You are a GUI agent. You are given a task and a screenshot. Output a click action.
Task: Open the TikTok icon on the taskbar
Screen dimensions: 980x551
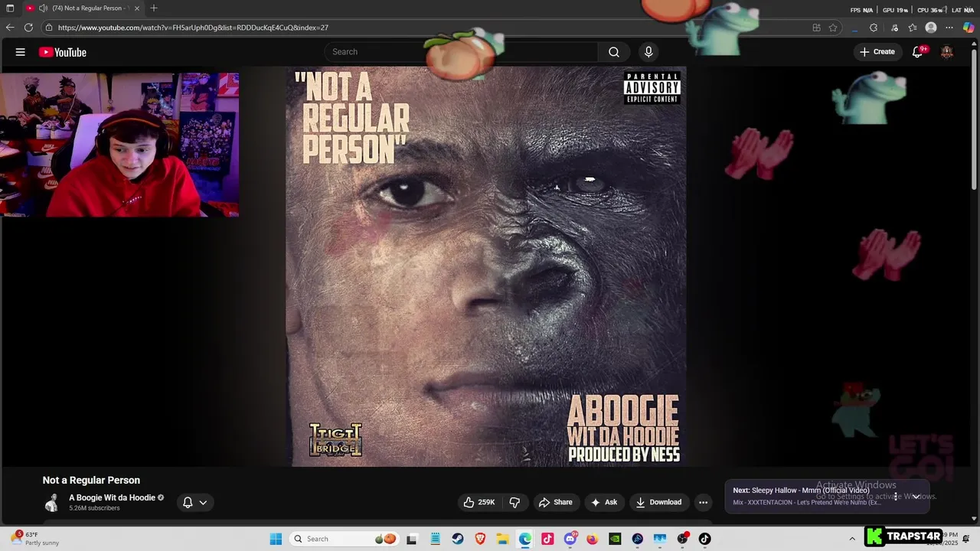704,539
